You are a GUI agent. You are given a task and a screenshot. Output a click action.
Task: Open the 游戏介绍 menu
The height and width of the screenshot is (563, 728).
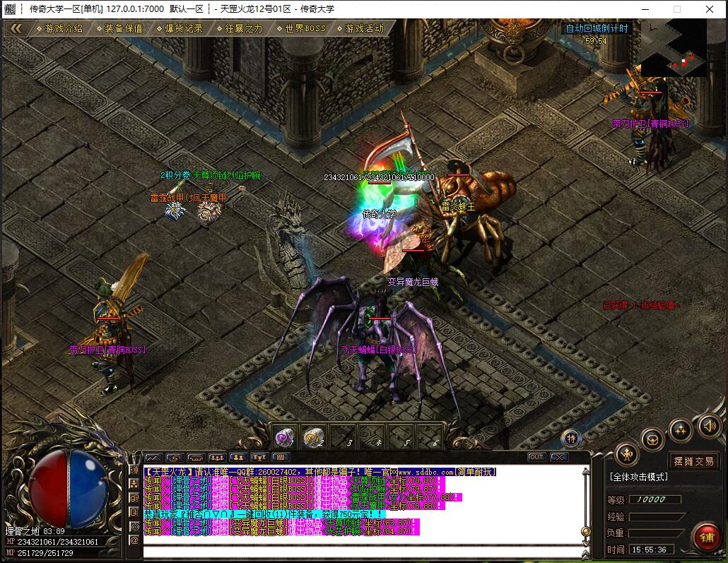point(60,28)
